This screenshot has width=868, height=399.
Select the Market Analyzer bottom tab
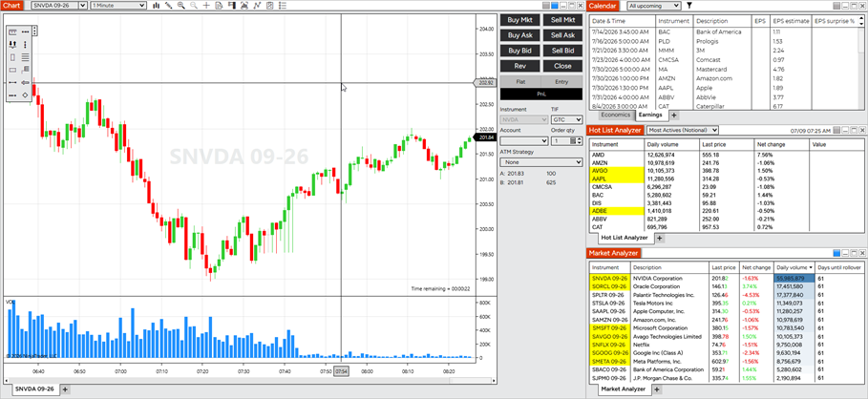(625, 389)
